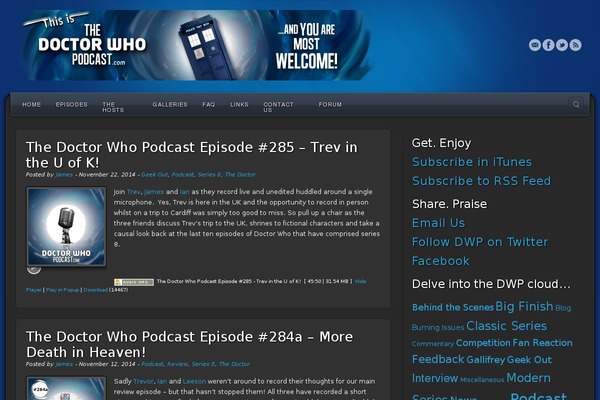Click author James under Episode #284a
The image size is (600, 400).
[64, 364]
